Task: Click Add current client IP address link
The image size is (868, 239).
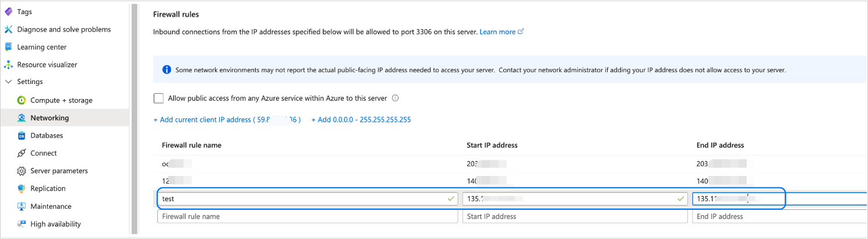Action: click(227, 120)
